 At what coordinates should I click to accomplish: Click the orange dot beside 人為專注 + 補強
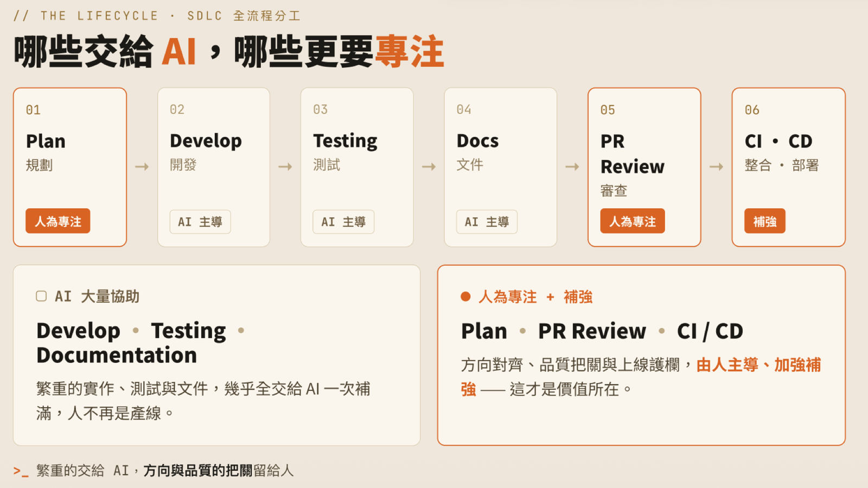pos(465,297)
